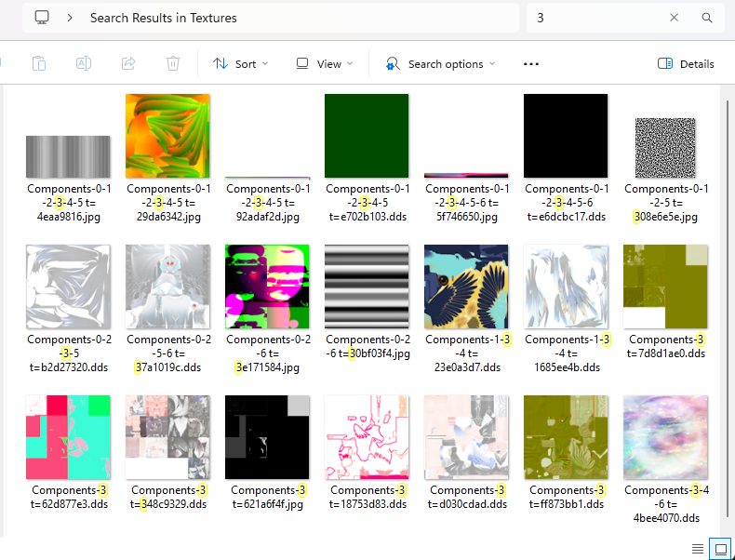Click the Paste clipboard icon

(39, 63)
